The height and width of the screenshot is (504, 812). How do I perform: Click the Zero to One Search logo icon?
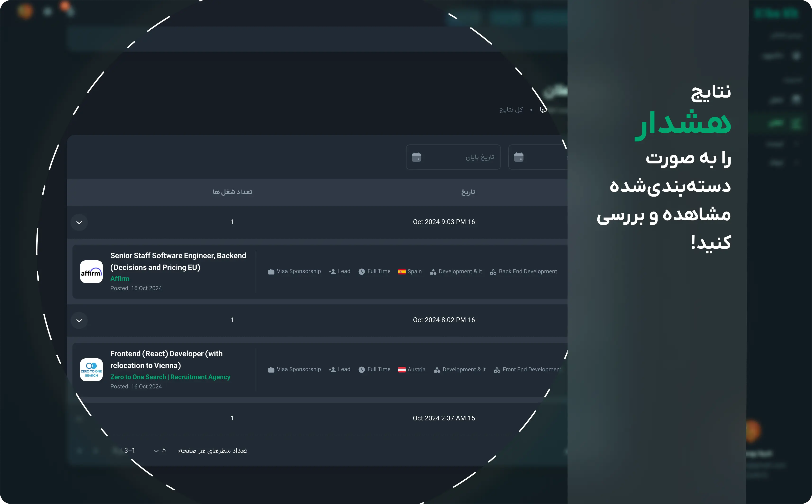91,369
